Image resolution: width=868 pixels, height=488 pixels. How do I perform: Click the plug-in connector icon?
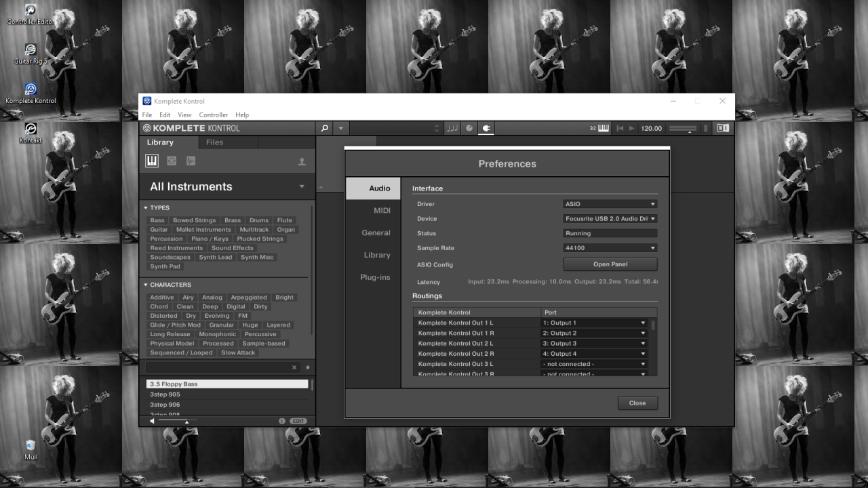coord(486,128)
